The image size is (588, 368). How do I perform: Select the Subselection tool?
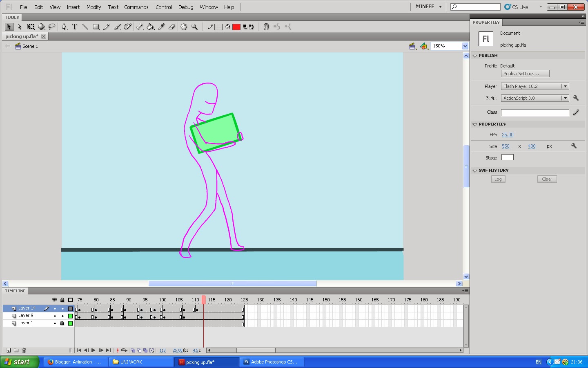pos(20,27)
